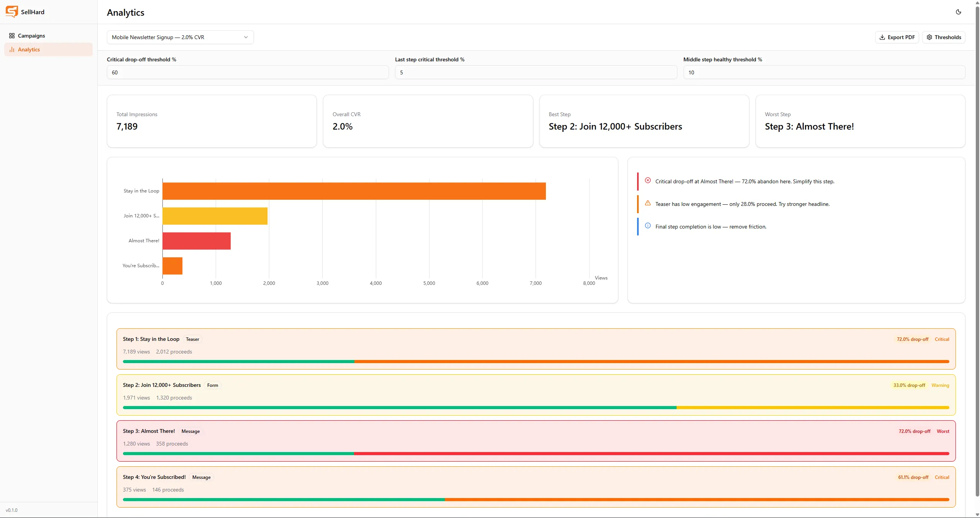Viewport: 980px width, 518px height.
Task: Expand campaign selector chevron arrow
Action: point(246,37)
